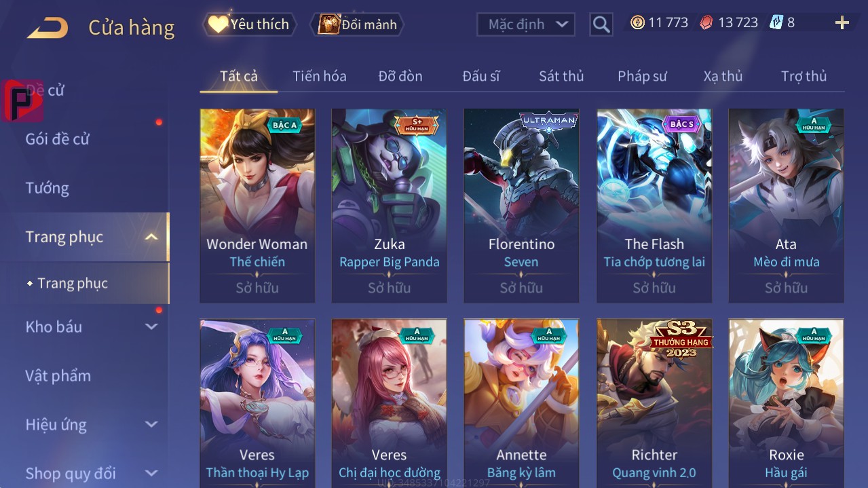Tap the plus icon to add currency
This screenshot has height=488, width=868.
click(842, 23)
